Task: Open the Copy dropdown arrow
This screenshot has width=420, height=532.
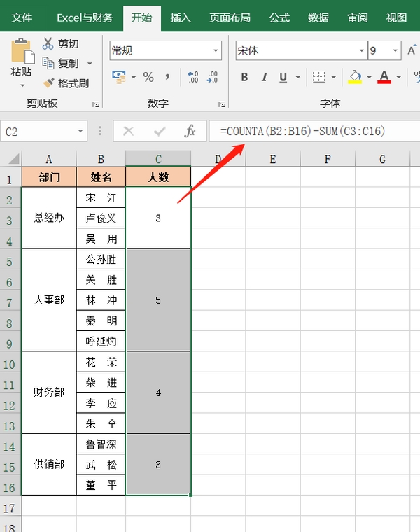Action: [x=90, y=64]
